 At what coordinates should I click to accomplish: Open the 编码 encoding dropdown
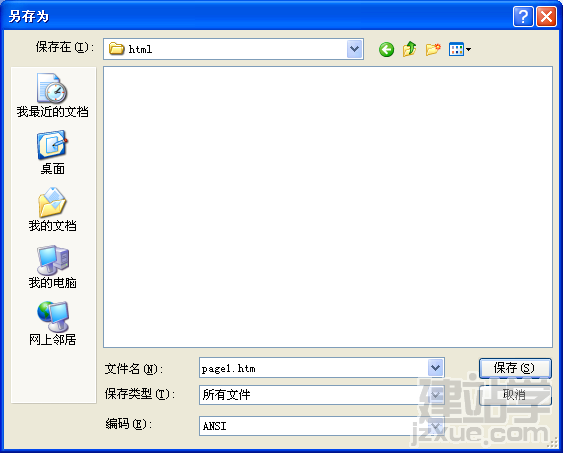[x=436, y=426]
